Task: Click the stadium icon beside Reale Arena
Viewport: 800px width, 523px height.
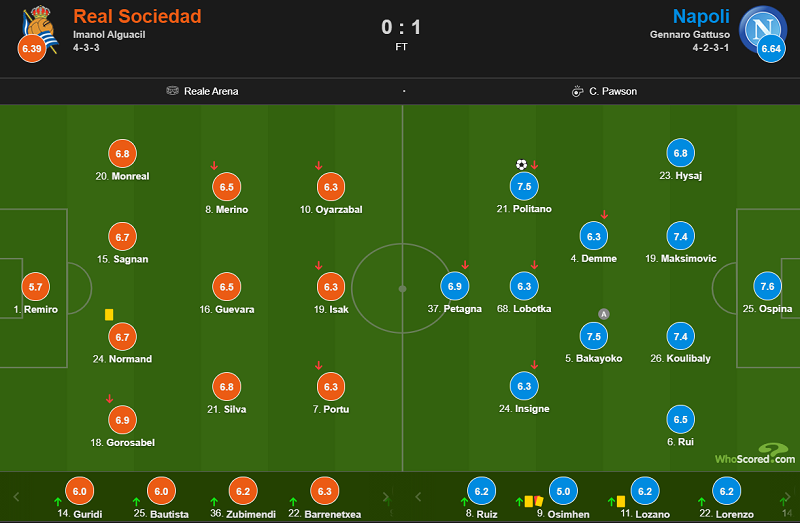Action: point(172,91)
